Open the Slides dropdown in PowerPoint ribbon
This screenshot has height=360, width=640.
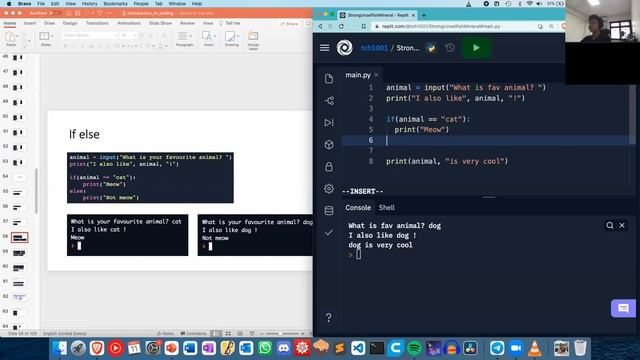point(46,39)
